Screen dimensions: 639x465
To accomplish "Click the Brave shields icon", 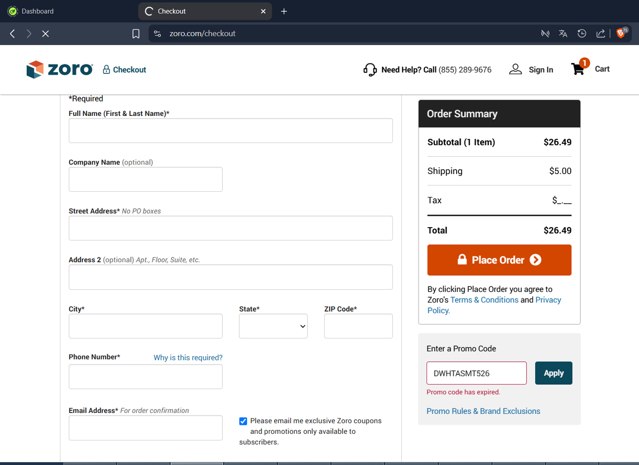I will pyautogui.click(x=621, y=33).
